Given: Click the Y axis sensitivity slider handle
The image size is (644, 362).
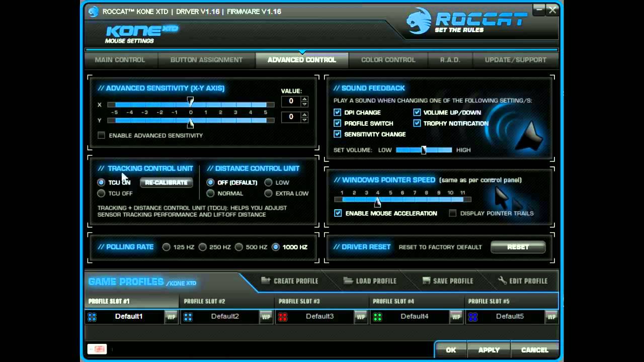Looking at the screenshot, I should click(190, 123).
